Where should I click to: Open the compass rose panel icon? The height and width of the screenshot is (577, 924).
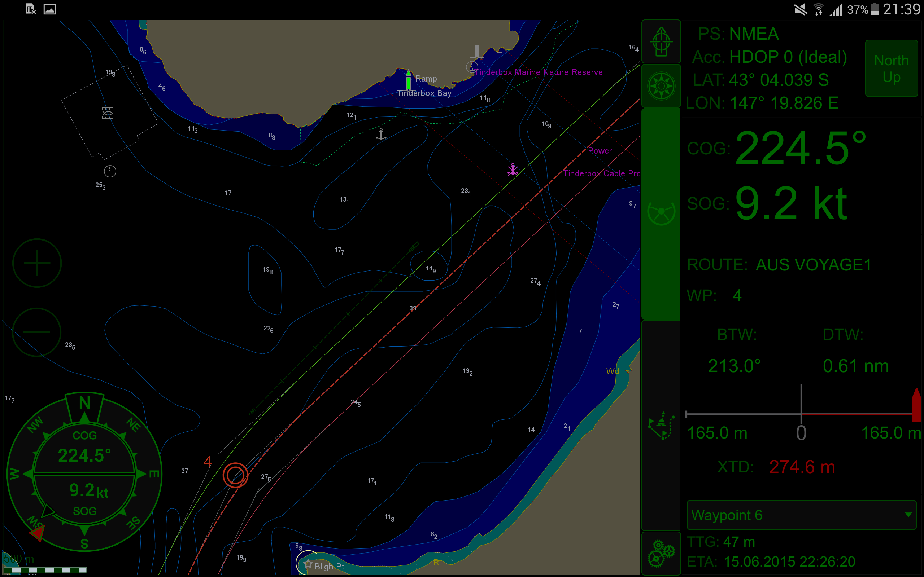pyautogui.click(x=661, y=86)
